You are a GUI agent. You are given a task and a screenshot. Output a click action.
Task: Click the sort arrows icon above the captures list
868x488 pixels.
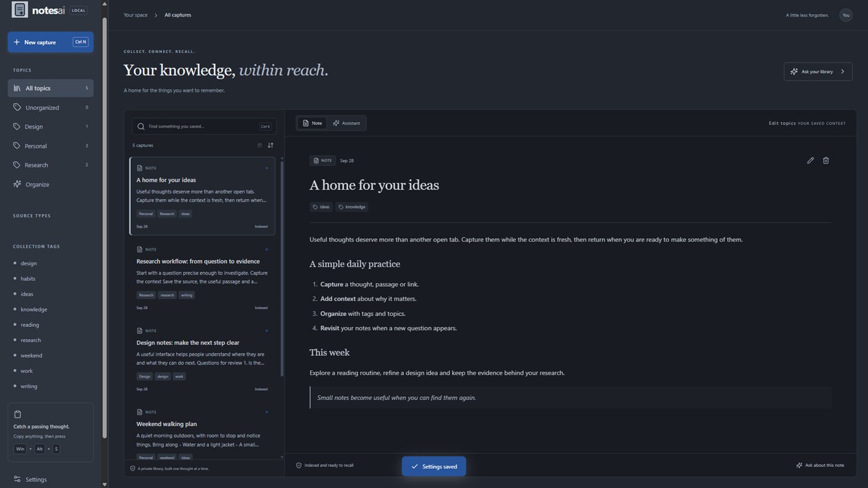271,145
